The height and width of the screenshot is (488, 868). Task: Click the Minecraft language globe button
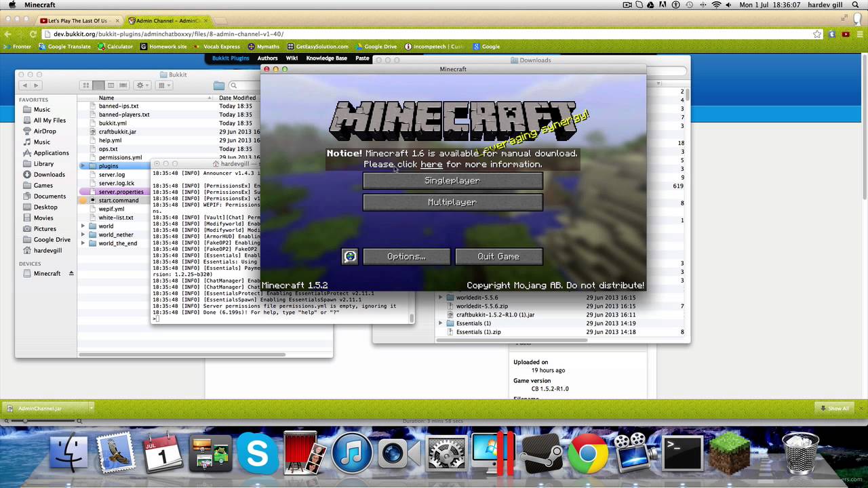[x=350, y=256]
